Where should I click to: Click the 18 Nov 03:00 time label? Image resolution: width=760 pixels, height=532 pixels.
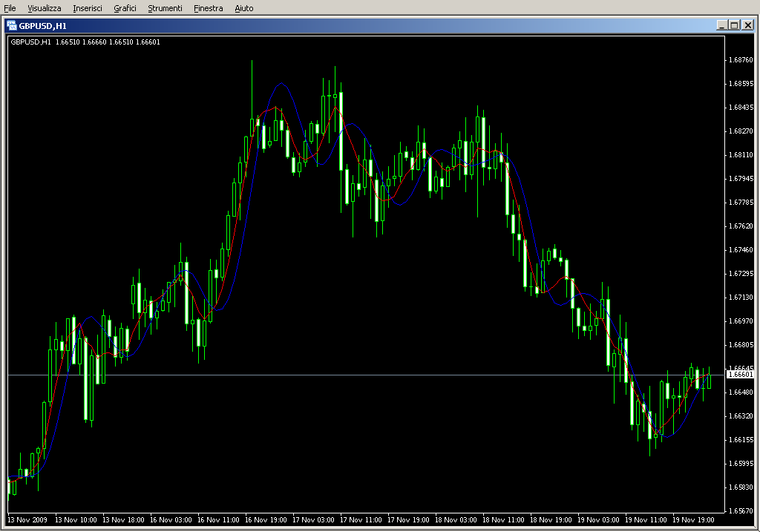click(x=456, y=520)
